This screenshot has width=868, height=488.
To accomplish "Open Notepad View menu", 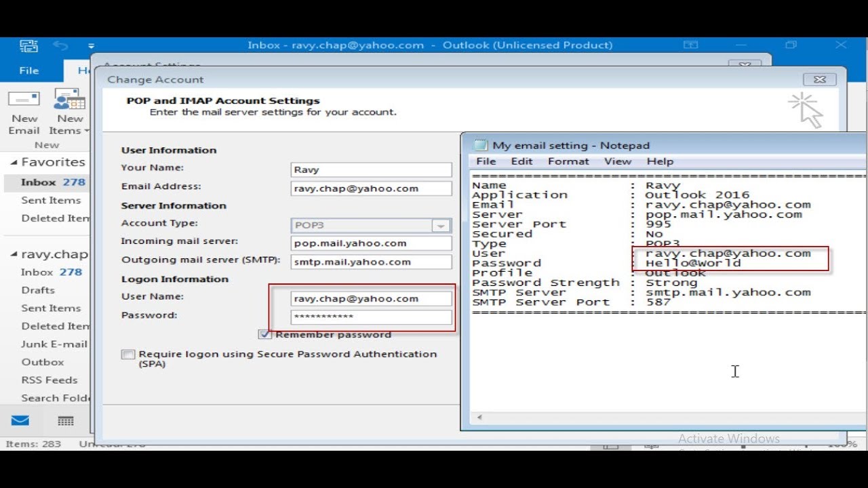I will [x=618, y=161].
